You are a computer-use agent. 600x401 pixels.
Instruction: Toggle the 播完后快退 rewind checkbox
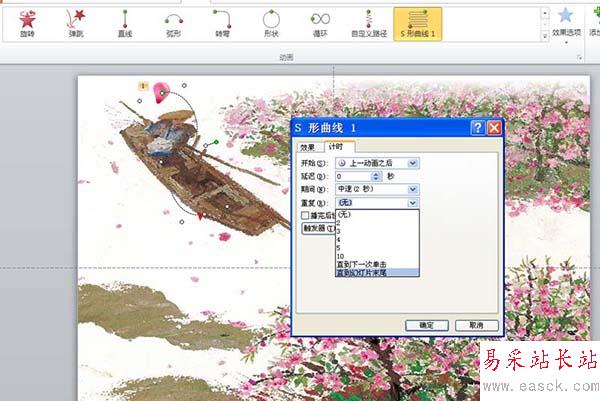point(305,215)
